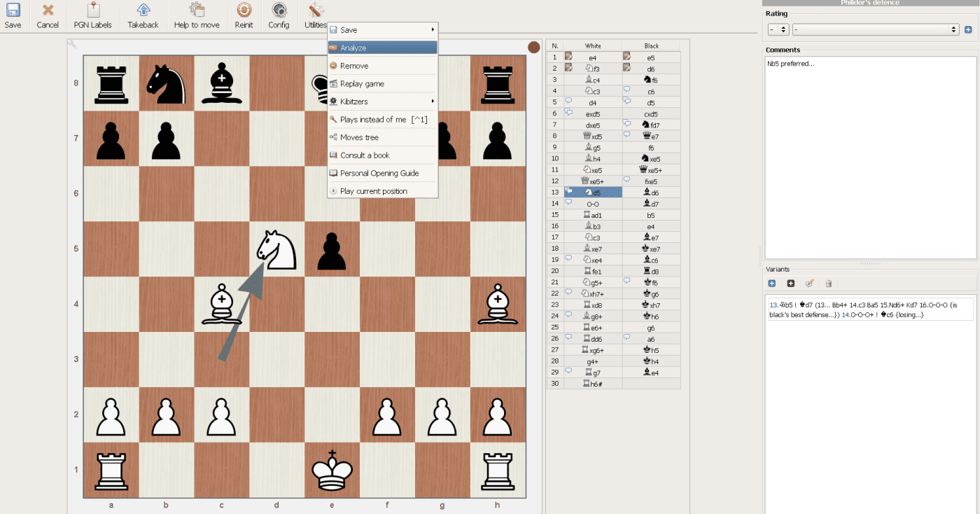
Task: Click the Black column header
Action: (651, 46)
